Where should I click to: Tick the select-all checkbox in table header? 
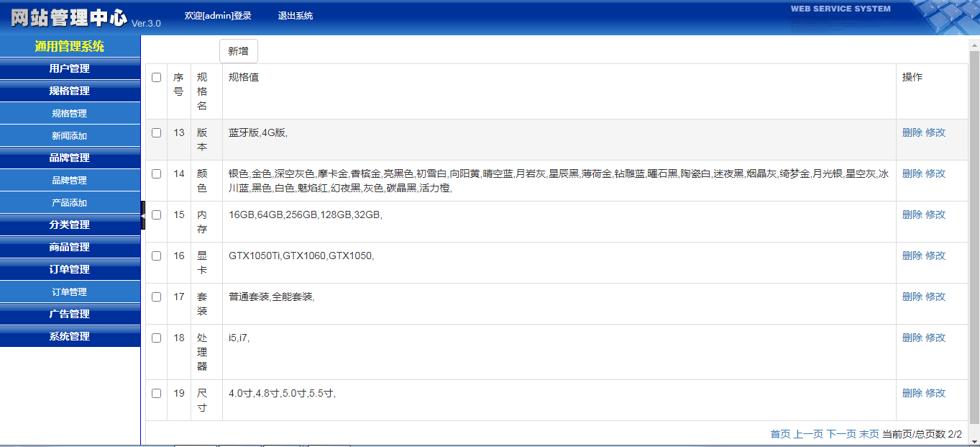156,78
